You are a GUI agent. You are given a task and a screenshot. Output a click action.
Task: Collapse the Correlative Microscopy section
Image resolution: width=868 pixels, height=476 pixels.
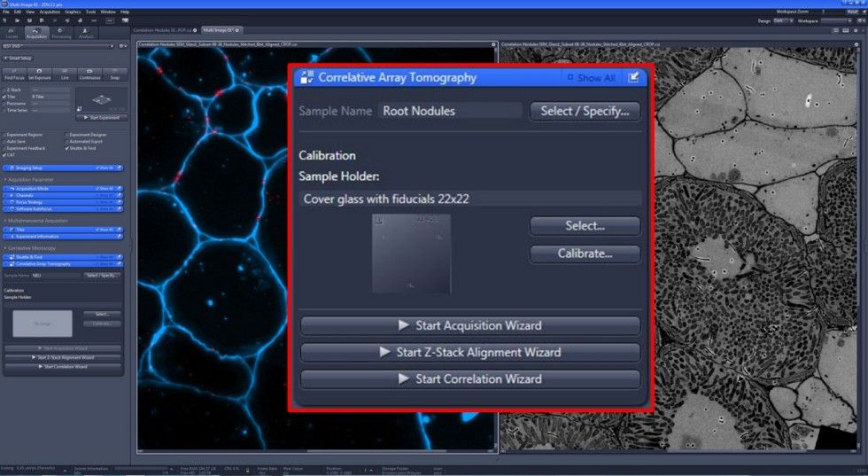5,248
